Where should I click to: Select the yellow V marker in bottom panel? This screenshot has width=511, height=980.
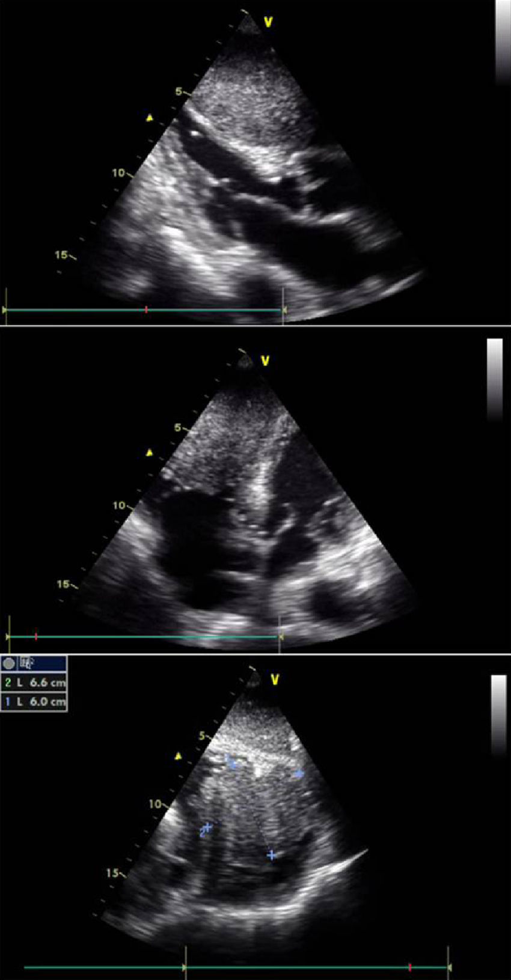(275, 680)
